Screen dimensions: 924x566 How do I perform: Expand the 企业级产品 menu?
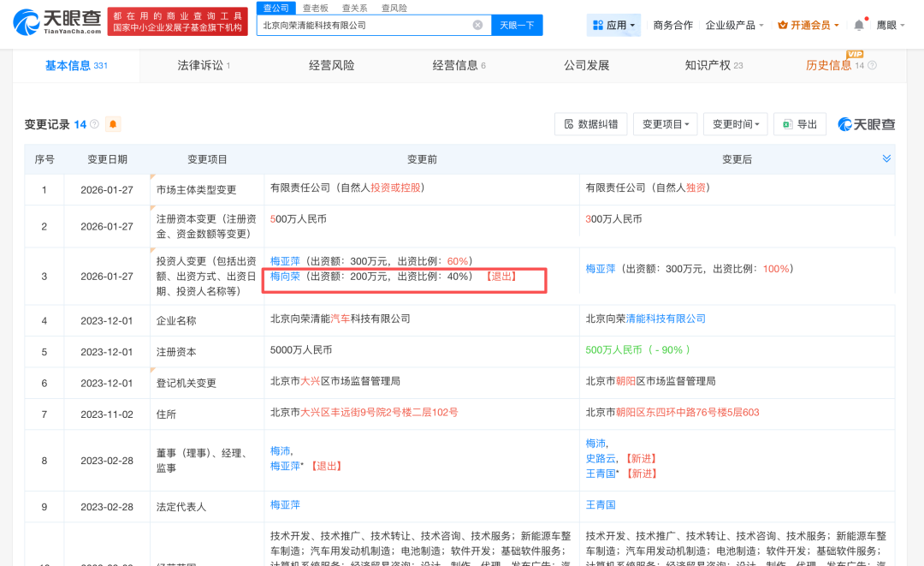tap(734, 26)
